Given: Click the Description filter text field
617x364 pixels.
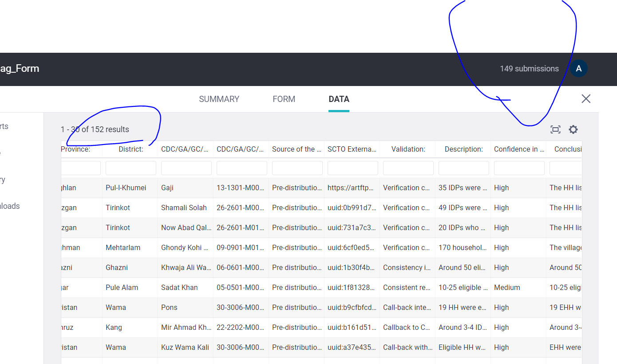Looking at the screenshot, I should 463,168.
